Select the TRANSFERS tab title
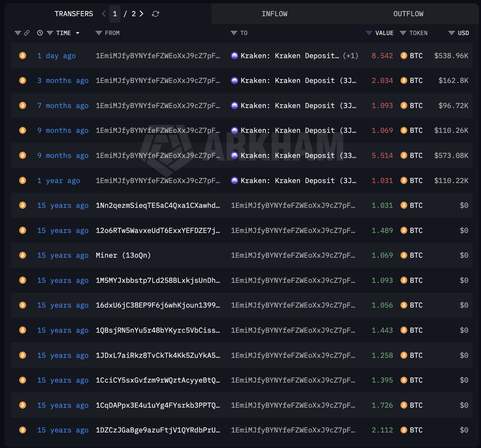 (x=74, y=14)
